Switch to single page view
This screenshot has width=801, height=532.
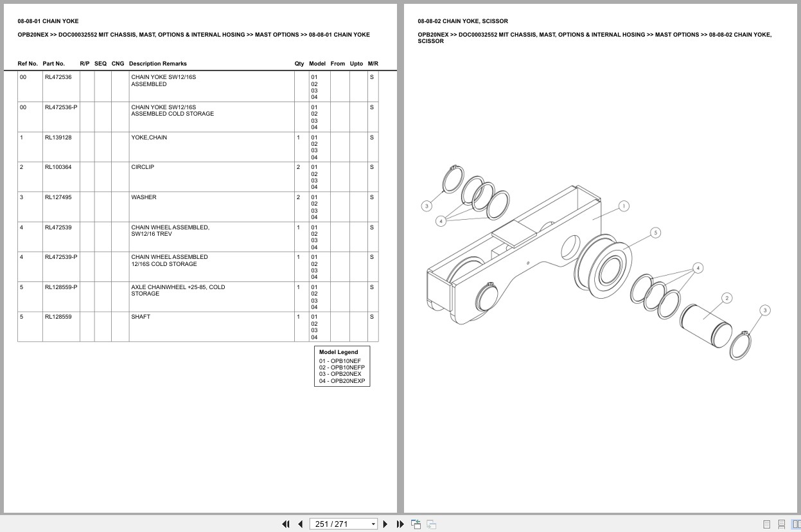point(766,524)
